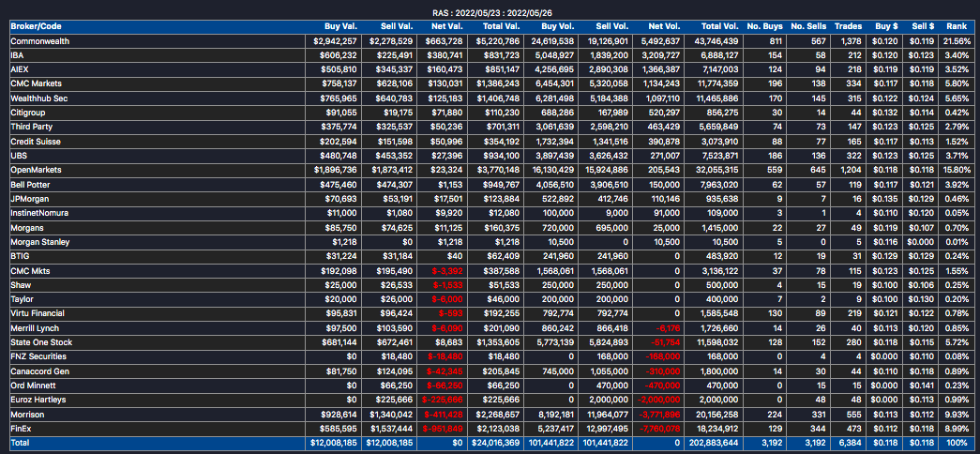This screenshot has height=454, width=980.
Task: Click the Total row label
Action: (x=20, y=443)
